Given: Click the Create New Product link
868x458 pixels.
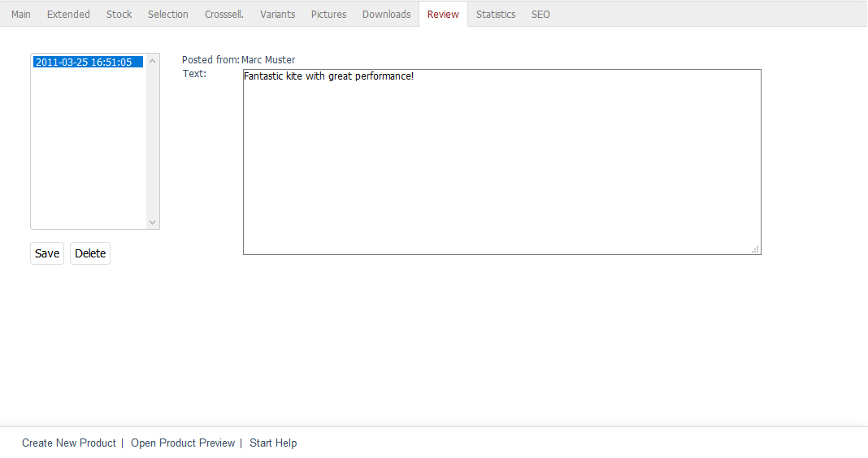Looking at the screenshot, I should [69, 443].
